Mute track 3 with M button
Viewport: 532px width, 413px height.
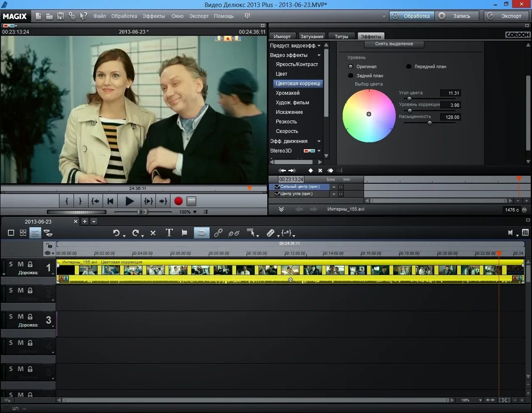(20, 317)
